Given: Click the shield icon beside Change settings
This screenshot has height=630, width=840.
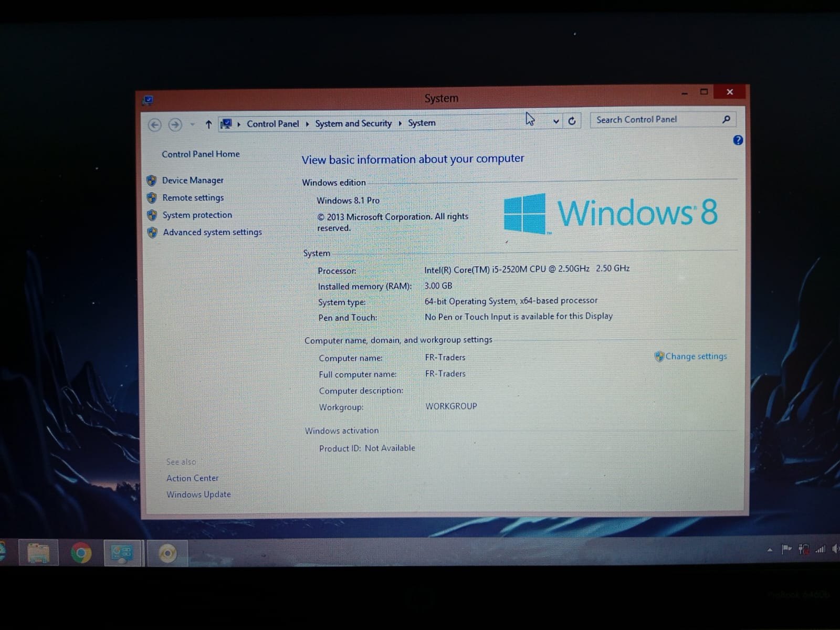Looking at the screenshot, I should (659, 356).
